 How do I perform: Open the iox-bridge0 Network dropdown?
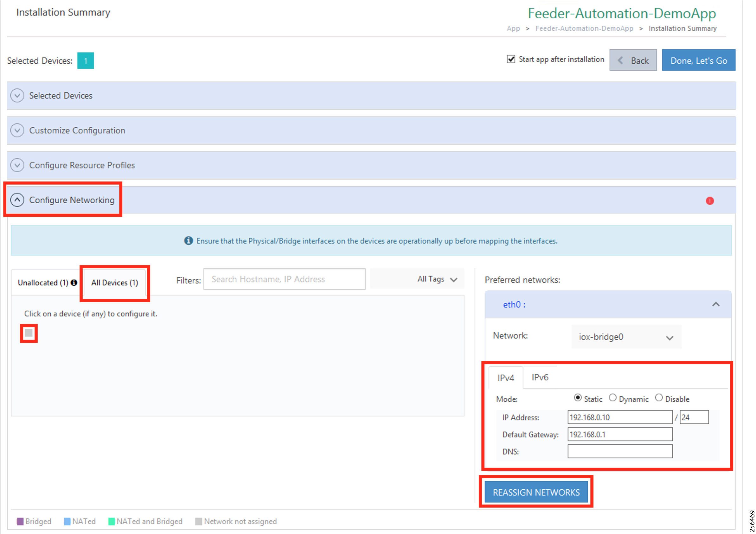626,337
